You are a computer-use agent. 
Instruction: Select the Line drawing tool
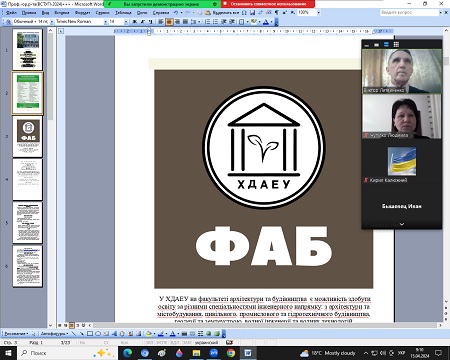click(x=74, y=333)
